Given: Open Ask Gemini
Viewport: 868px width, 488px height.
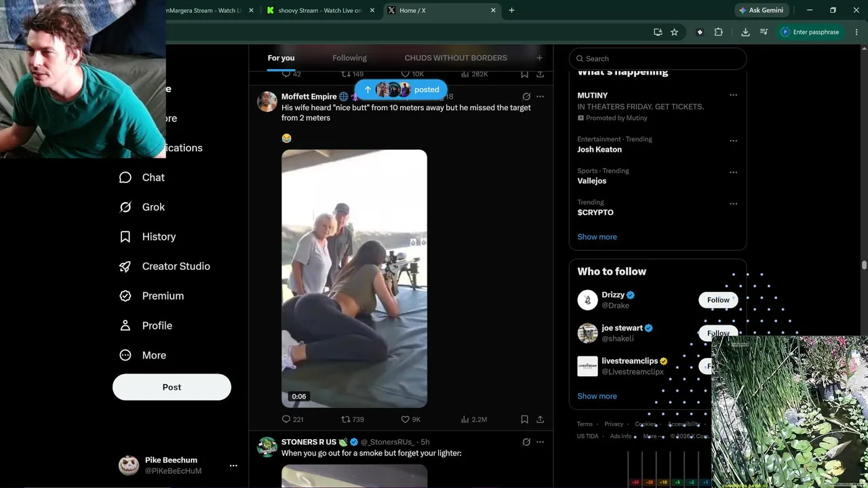Looking at the screenshot, I should pyautogui.click(x=760, y=10).
